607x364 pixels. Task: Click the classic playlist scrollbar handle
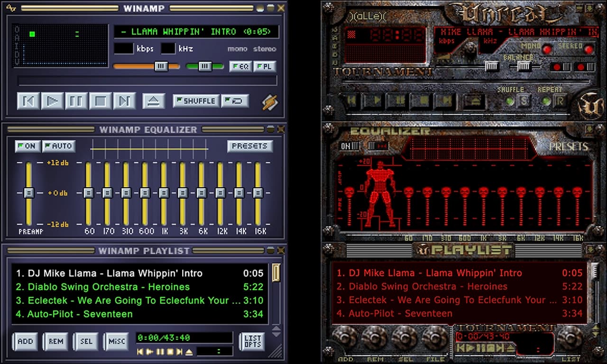coord(276,273)
